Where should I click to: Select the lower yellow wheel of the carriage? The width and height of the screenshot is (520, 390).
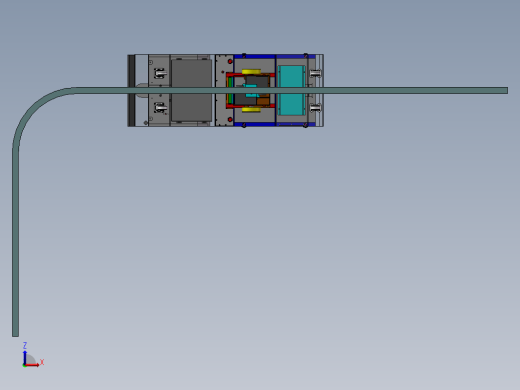(x=251, y=109)
